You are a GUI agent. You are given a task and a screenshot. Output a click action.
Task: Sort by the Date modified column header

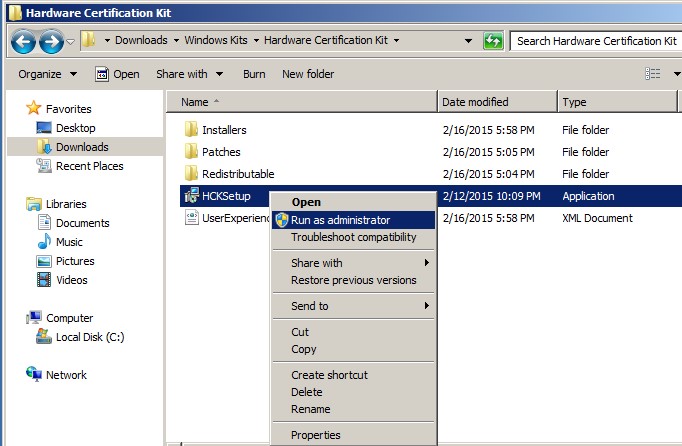[497, 102]
